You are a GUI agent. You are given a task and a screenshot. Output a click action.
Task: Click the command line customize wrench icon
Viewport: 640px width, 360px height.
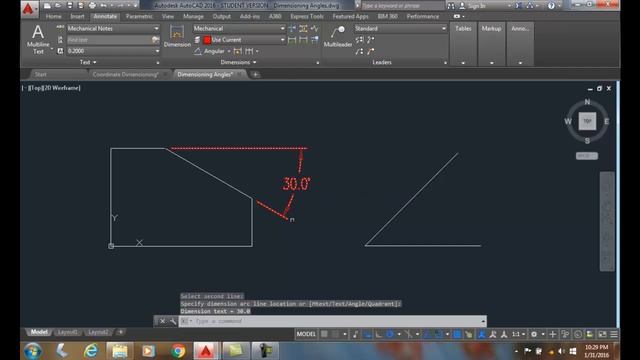pos(173,321)
